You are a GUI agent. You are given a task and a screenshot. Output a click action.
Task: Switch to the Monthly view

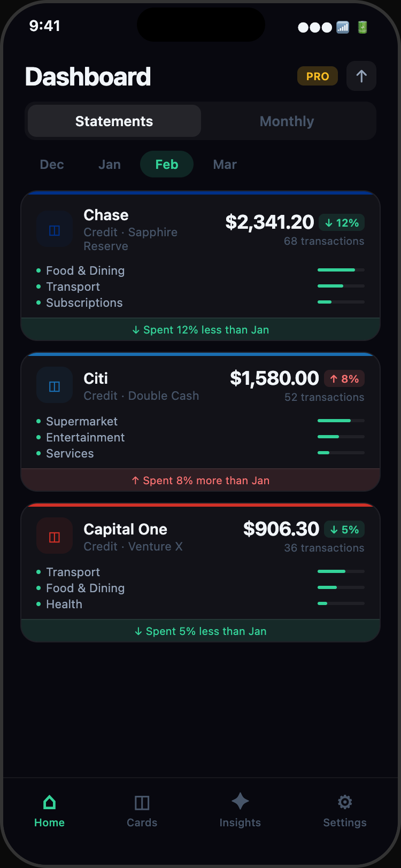[x=287, y=121]
